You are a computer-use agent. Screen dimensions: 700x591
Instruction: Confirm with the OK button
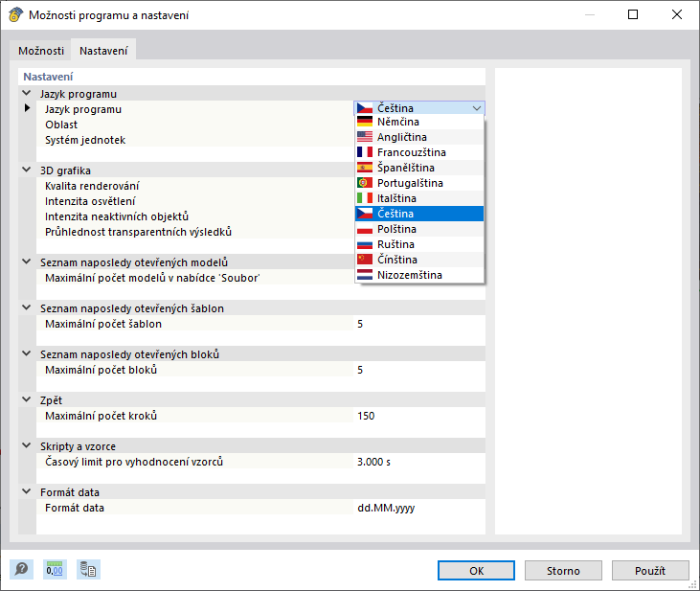476,571
